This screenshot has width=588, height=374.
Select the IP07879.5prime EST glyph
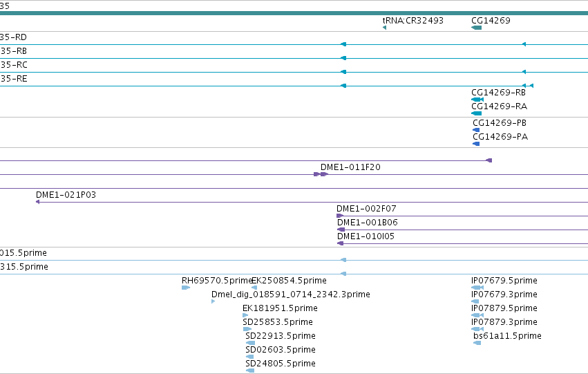point(477,315)
